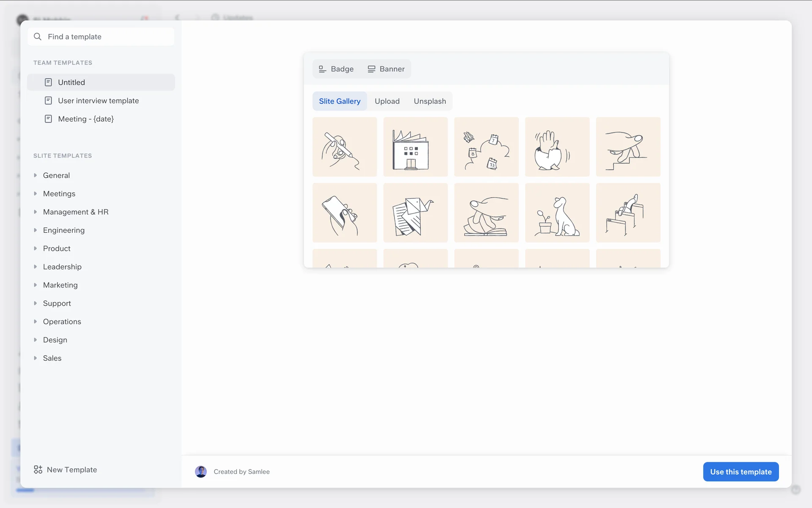
Task: Pick the dog with plant illustration
Action: [557, 213]
